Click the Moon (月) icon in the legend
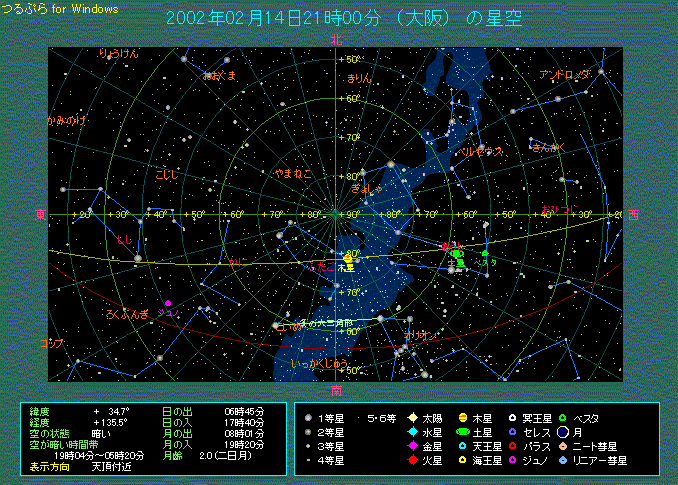Screen dimensions: 678x485 (563, 432)
